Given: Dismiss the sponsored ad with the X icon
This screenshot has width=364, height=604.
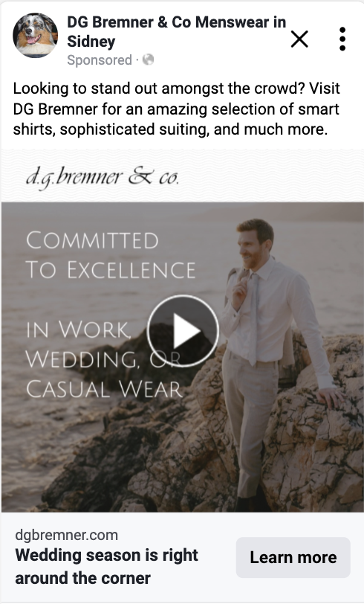Looking at the screenshot, I should point(299,39).
